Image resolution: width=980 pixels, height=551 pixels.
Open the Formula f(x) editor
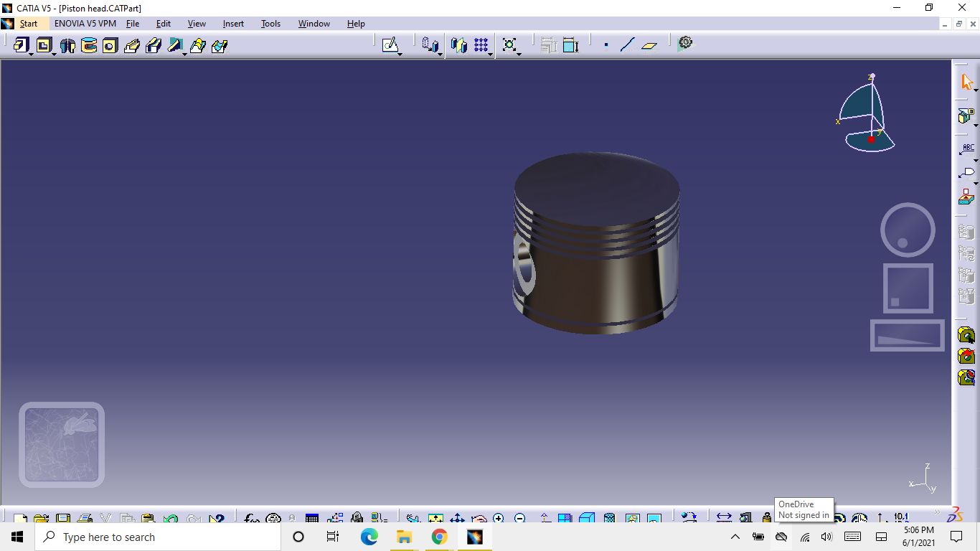[250, 518]
